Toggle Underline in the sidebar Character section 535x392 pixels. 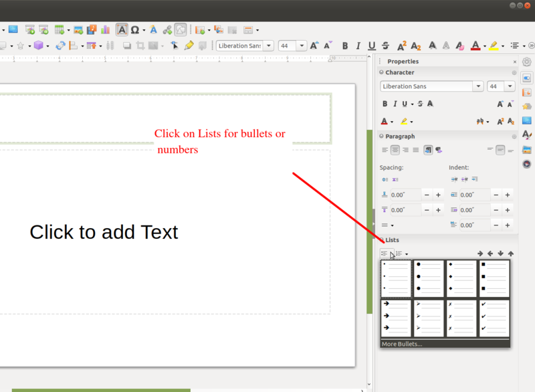point(405,104)
